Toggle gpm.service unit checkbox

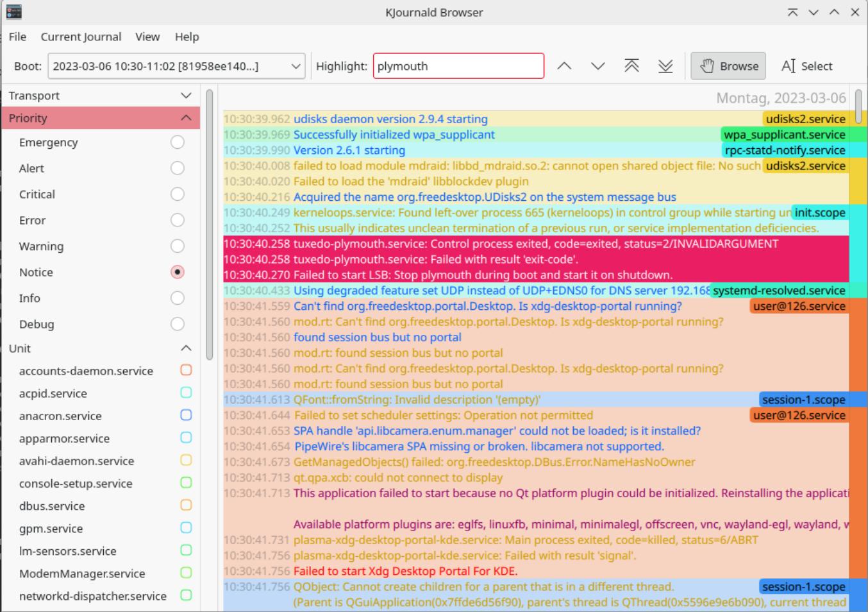point(186,527)
